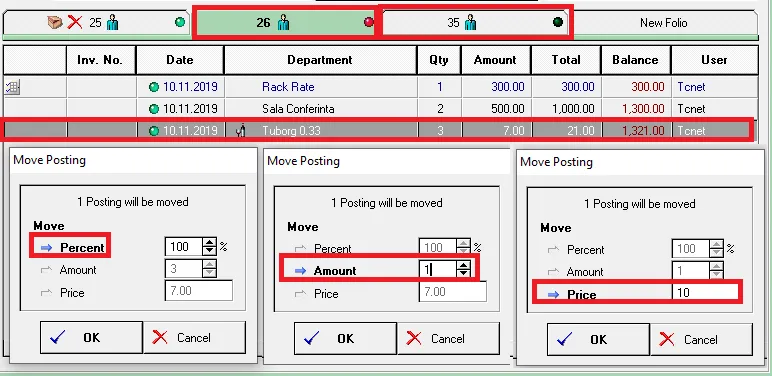Click the greyed percent field in rightmost dialog
Viewport: 772px width, 376px height.
[691, 249]
